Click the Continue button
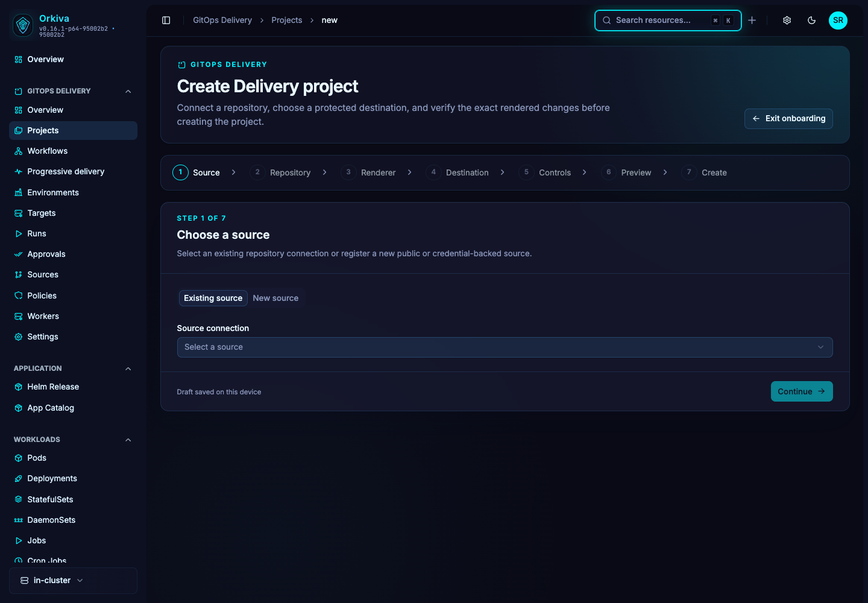 click(x=802, y=391)
